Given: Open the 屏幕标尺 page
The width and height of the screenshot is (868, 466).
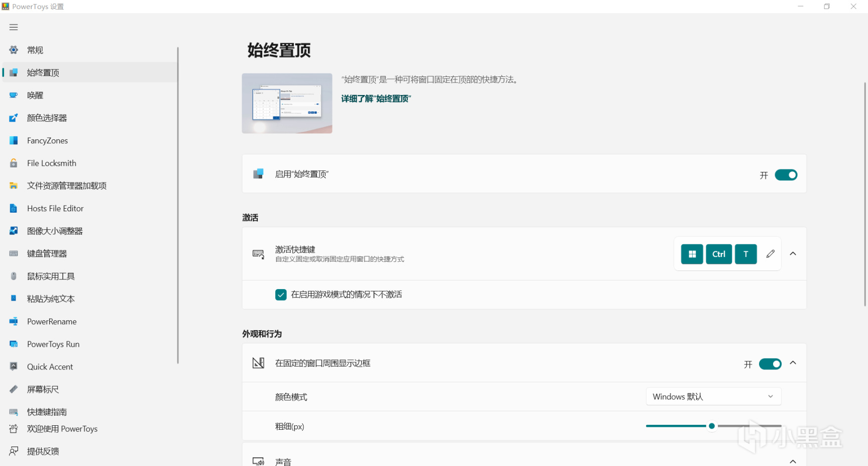Looking at the screenshot, I should [90, 389].
